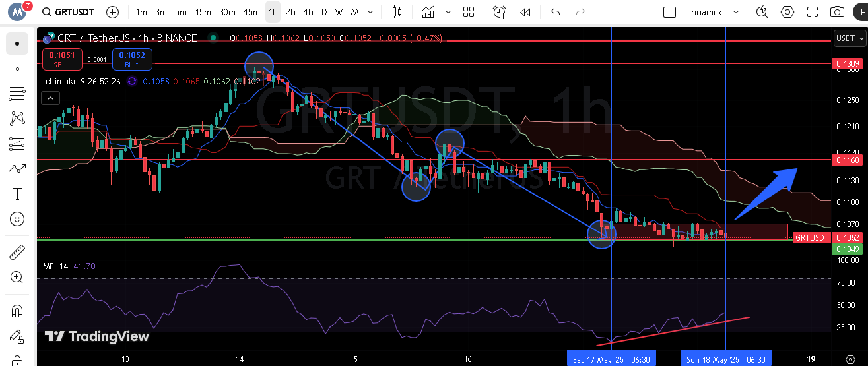Switch to the daily D timeframe
Screen dimensions: 868x366
click(323, 12)
